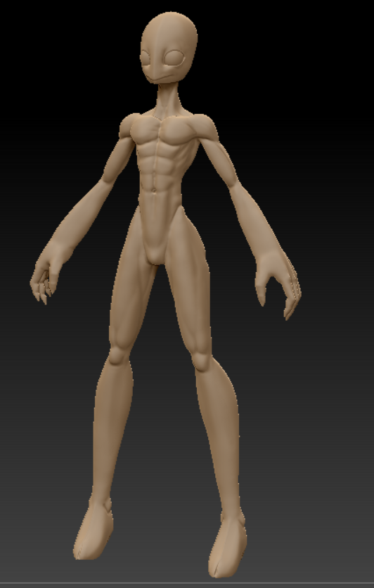Viewport: 374px width, 588px height.
Task: Click the model's neck
Action: [168, 99]
